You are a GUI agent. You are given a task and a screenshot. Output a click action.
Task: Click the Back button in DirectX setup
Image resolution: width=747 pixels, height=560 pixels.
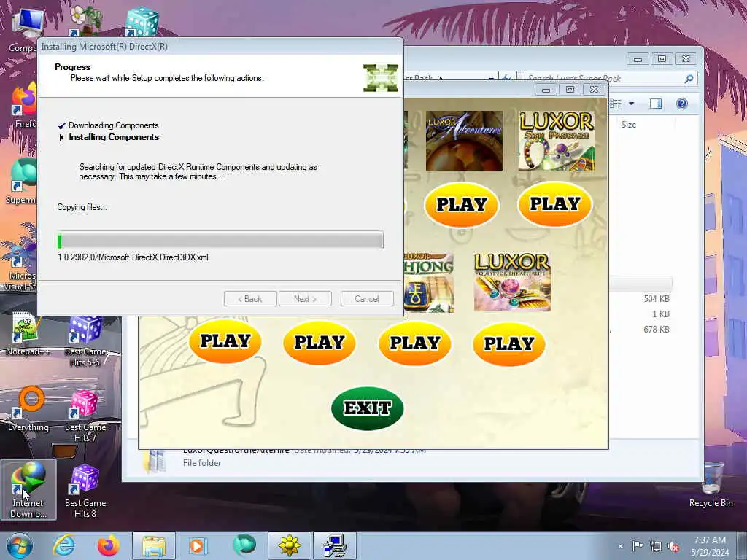coord(250,298)
